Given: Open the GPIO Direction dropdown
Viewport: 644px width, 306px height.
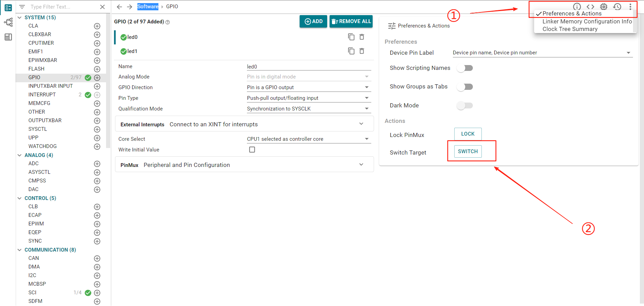Looking at the screenshot, I should pyautogui.click(x=309, y=87).
